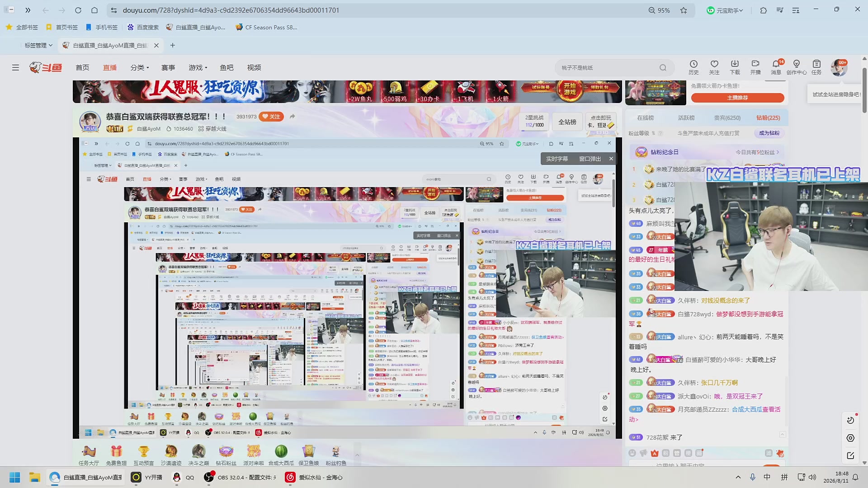Open the 元宝助手 extension dropdown
Viewport: 868px width, 488px height.
click(x=725, y=10)
